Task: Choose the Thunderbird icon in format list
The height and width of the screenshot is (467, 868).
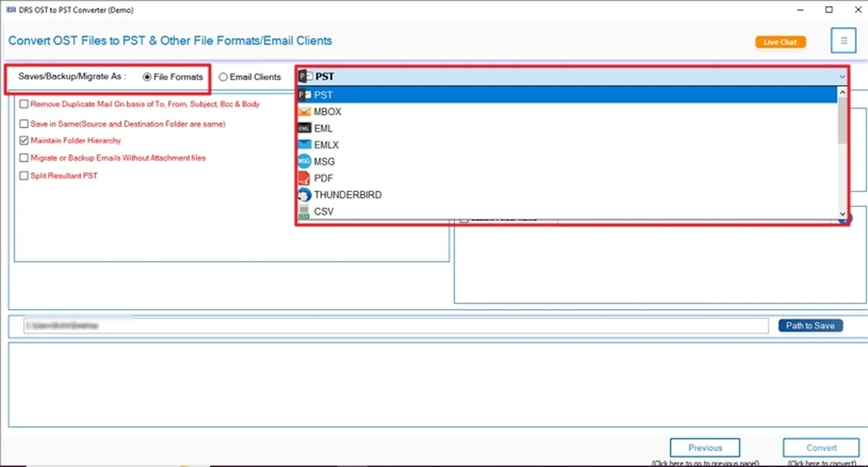Action: click(x=304, y=195)
